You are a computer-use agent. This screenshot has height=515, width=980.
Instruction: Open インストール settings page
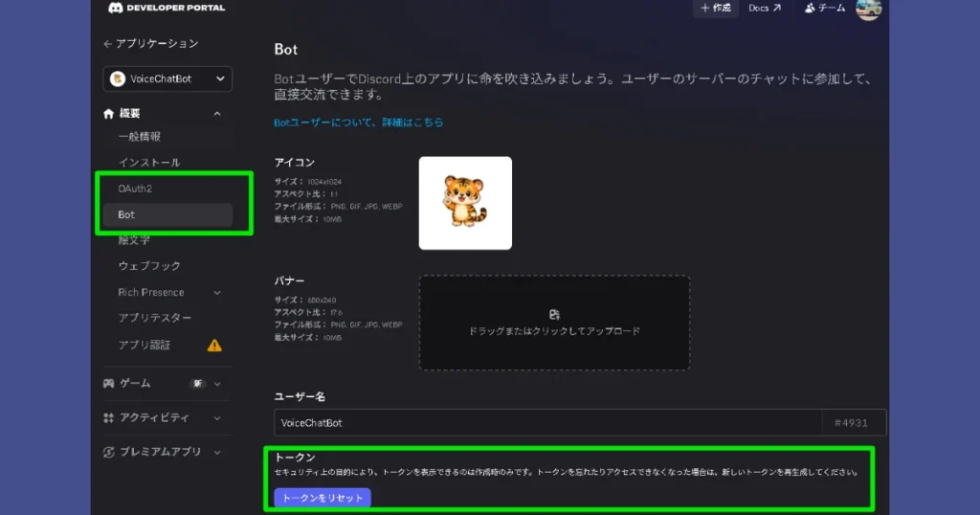coord(149,163)
